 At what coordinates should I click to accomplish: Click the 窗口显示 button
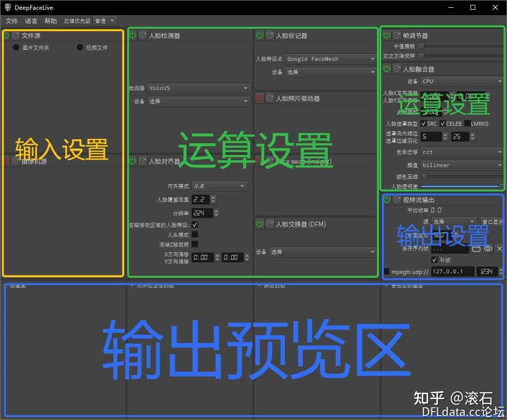[492, 221]
